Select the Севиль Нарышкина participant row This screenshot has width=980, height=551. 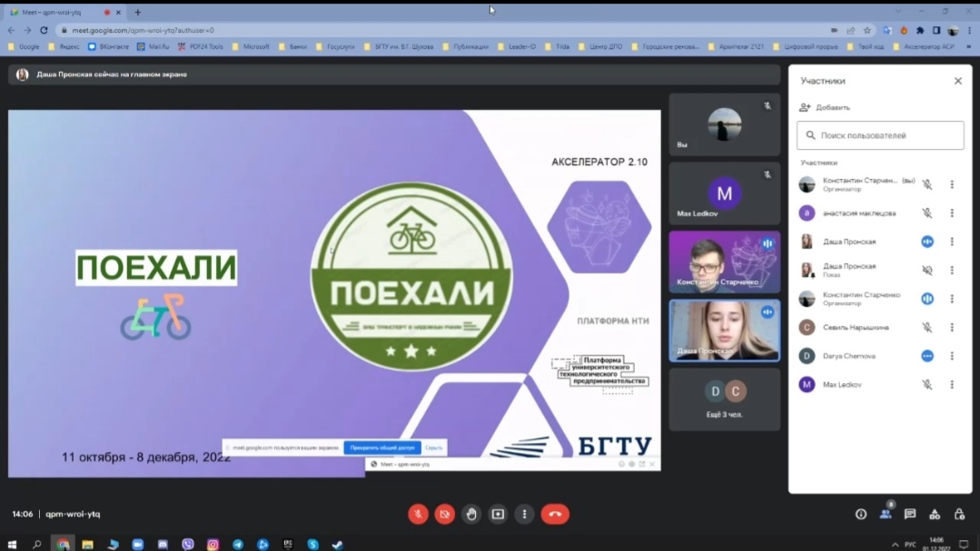click(880, 328)
